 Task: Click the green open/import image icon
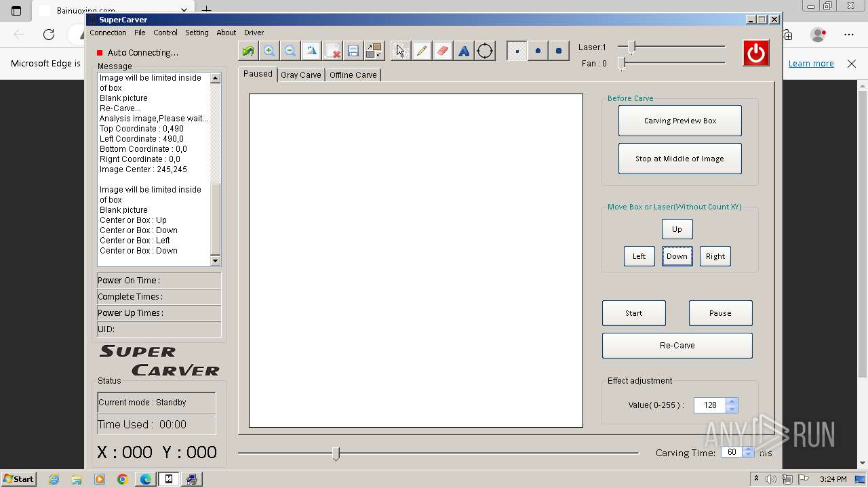click(x=248, y=51)
